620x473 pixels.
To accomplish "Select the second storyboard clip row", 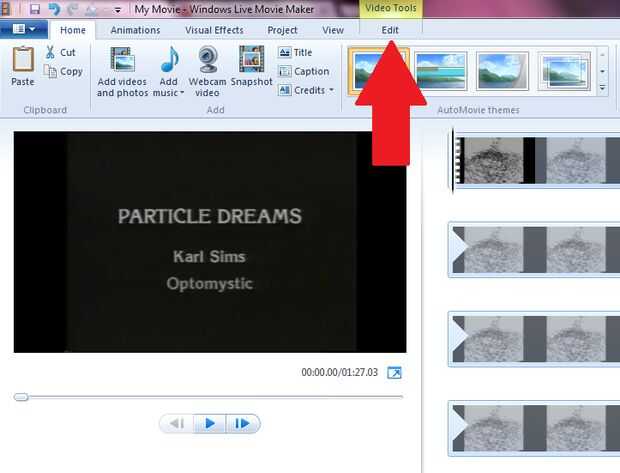I will tap(534, 250).
